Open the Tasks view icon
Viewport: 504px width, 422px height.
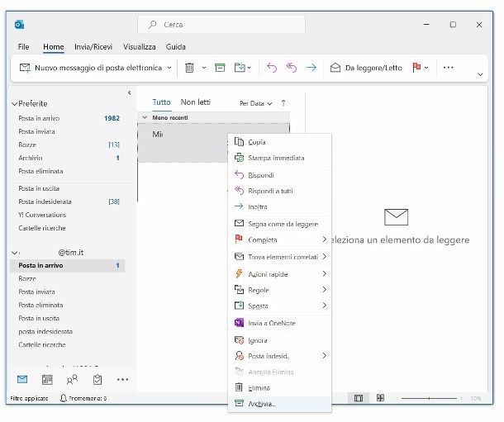97,379
